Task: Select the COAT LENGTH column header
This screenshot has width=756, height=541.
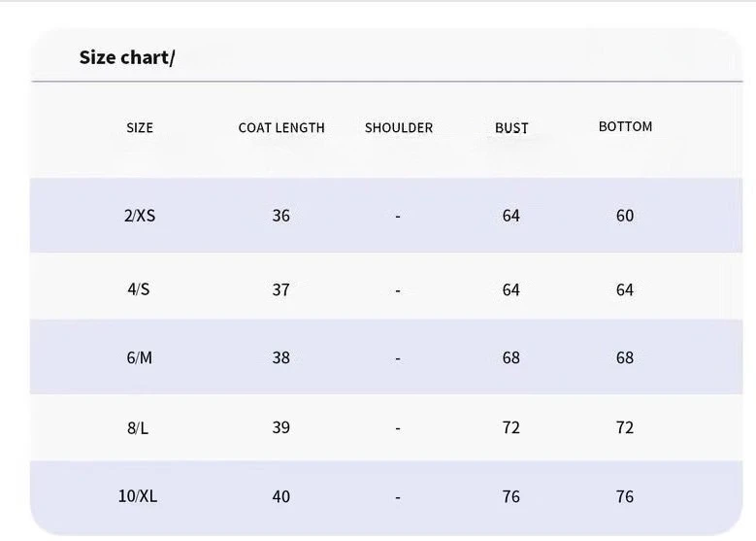Action: click(x=281, y=128)
